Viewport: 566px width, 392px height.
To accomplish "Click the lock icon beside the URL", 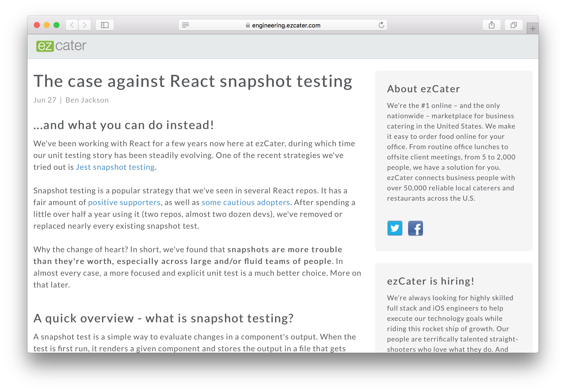I will (x=248, y=25).
